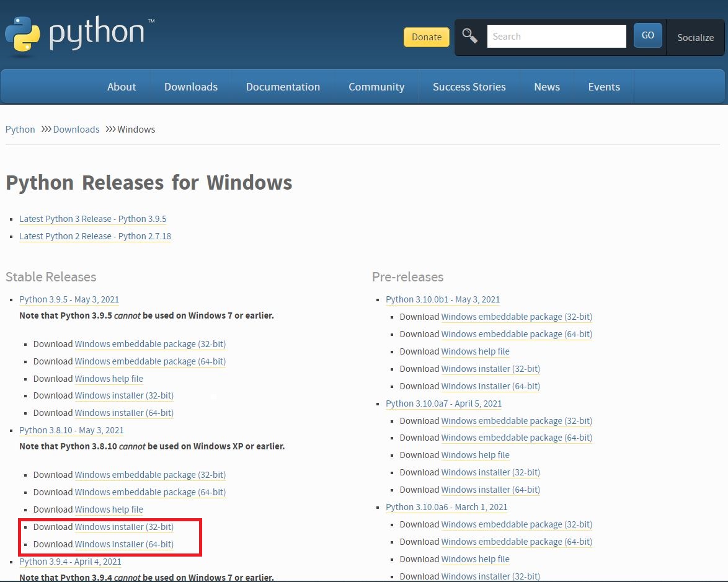The width and height of the screenshot is (728, 582).
Task: Click the magnifying glass search icon
Action: coord(470,37)
